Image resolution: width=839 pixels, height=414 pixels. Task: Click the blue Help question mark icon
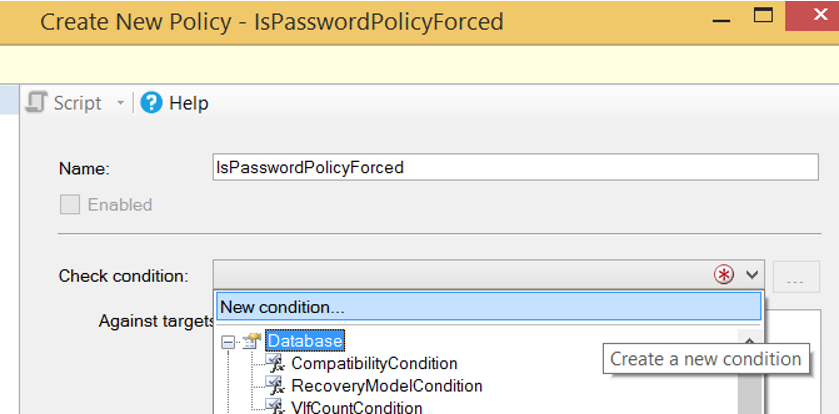151,102
